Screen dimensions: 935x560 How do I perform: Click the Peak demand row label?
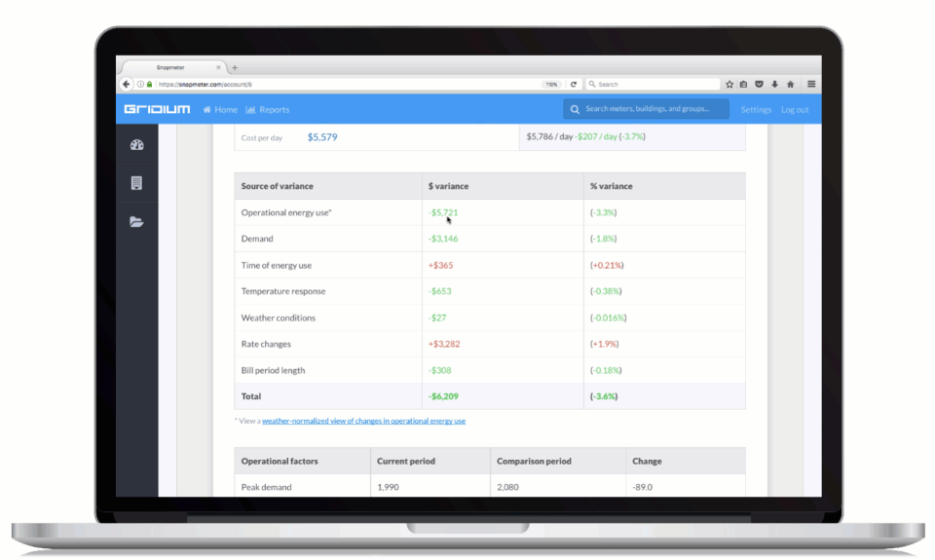(266, 487)
